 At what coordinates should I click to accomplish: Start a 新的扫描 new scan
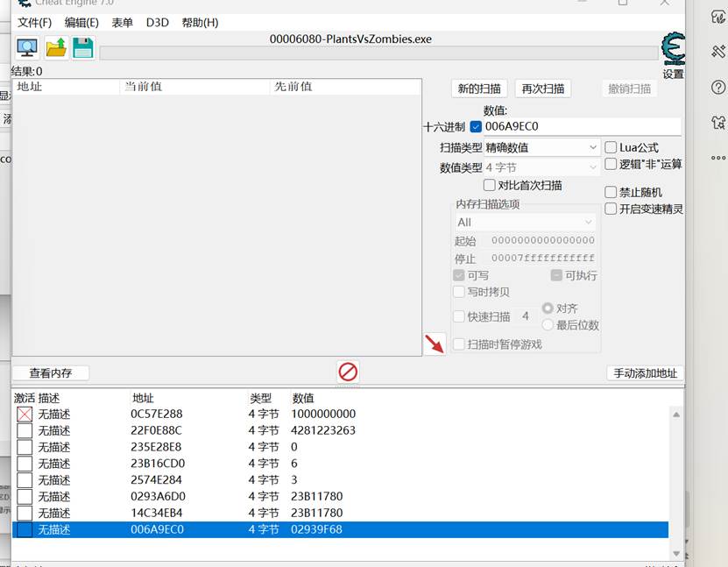click(479, 89)
